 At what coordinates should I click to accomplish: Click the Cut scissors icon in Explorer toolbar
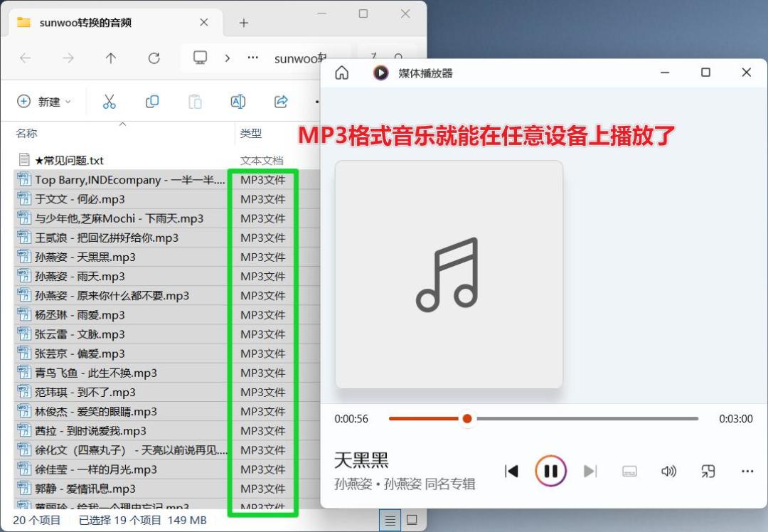coord(110,102)
